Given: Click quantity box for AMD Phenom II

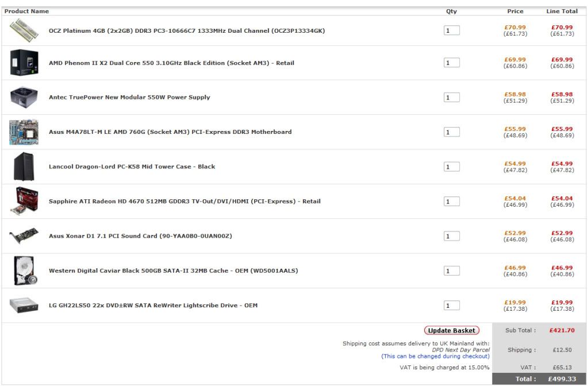Looking at the screenshot, I should coord(452,63).
